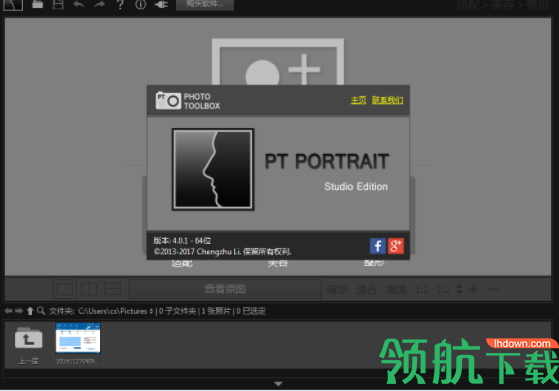Navigate back in the folder browser
This screenshot has width=559, height=391.
(9, 311)
